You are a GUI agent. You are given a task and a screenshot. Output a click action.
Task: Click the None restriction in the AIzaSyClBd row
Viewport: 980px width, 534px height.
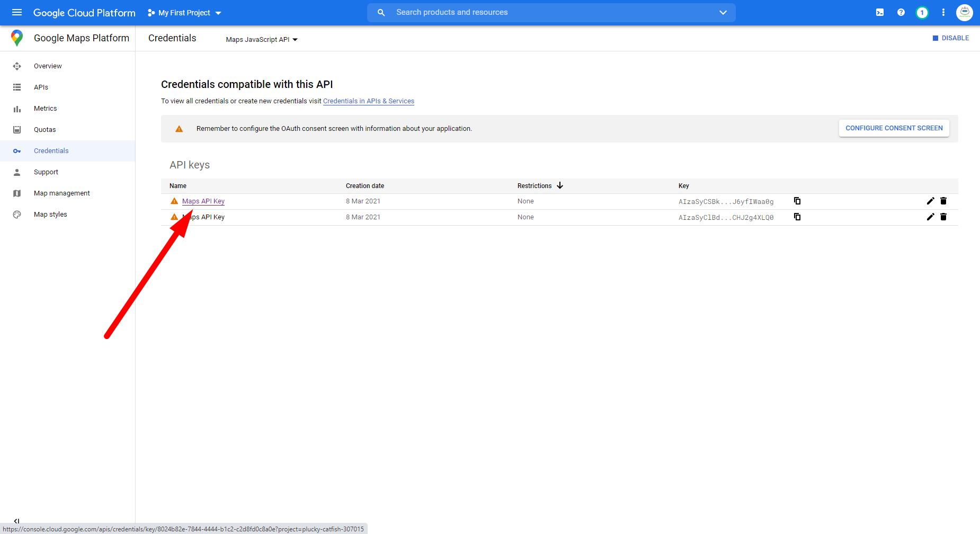(525, 217)
